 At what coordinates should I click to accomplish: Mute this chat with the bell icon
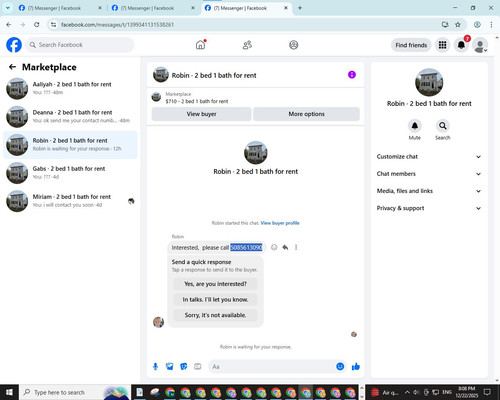[x=415, y=126]
